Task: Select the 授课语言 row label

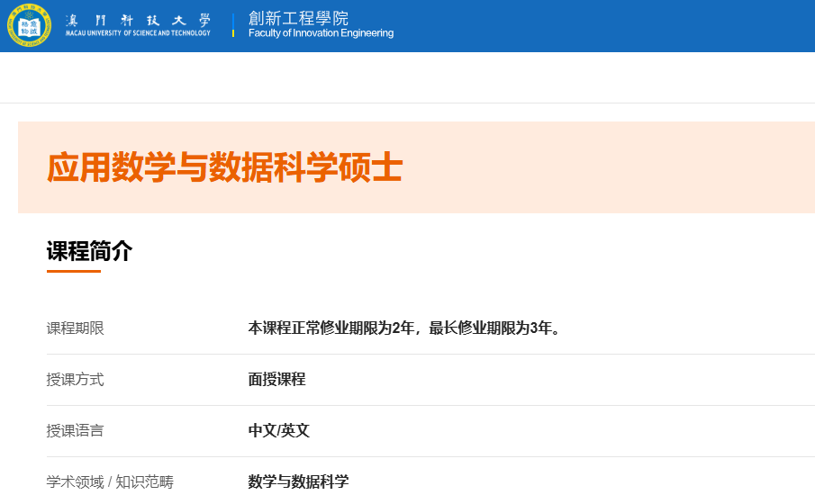Action: (76, 431)
